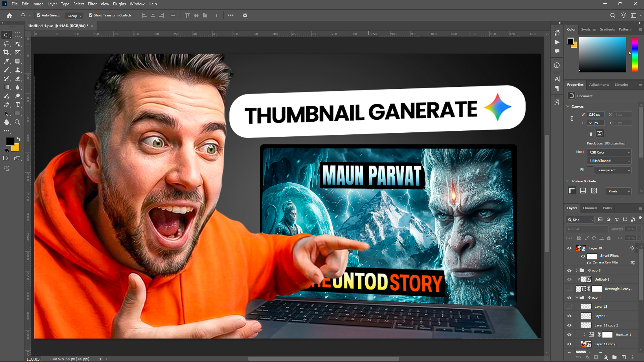Viewport: 644px width, 362px height.
Task: Select the Eyedropper tool
Action: pos(6,61)
